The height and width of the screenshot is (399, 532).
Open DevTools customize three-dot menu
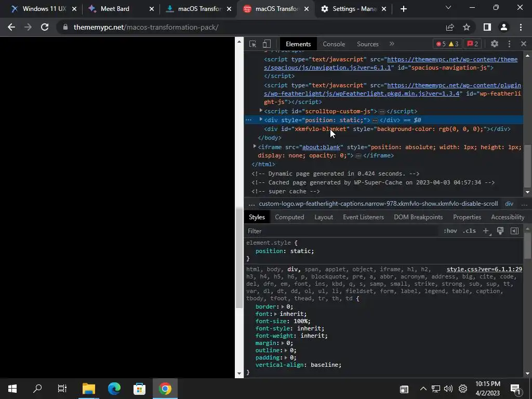(x=509, y=44)
